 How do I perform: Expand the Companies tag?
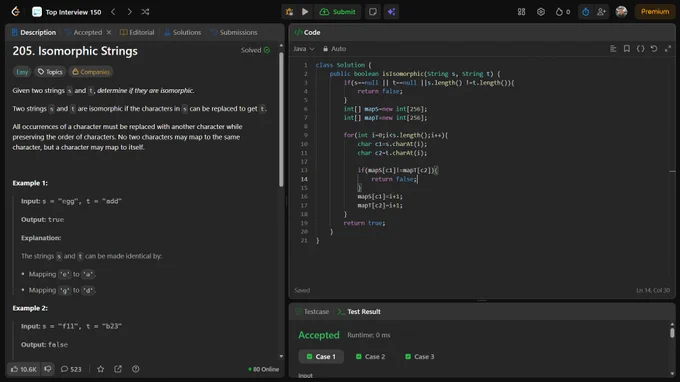coord(91,72)
